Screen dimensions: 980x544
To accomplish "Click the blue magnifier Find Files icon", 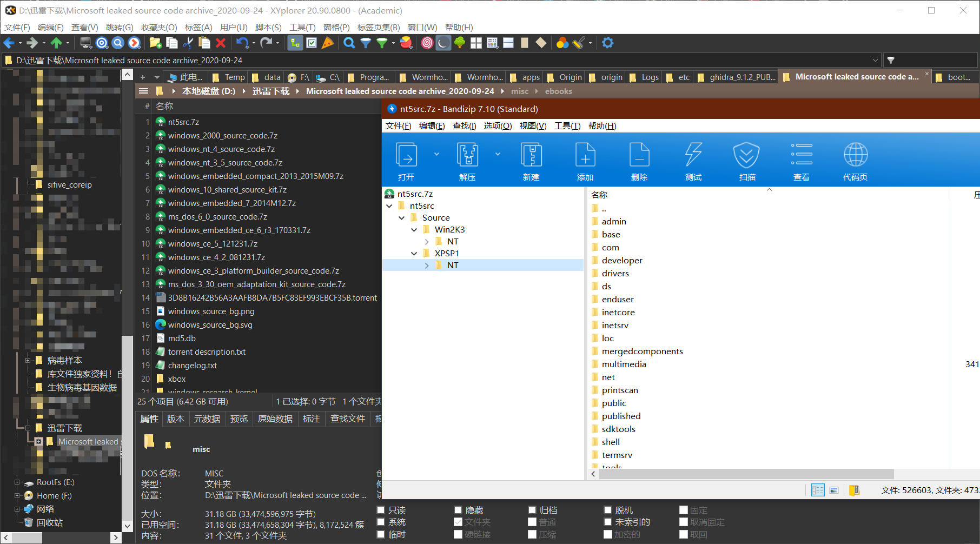I will (x=349, y=43).
